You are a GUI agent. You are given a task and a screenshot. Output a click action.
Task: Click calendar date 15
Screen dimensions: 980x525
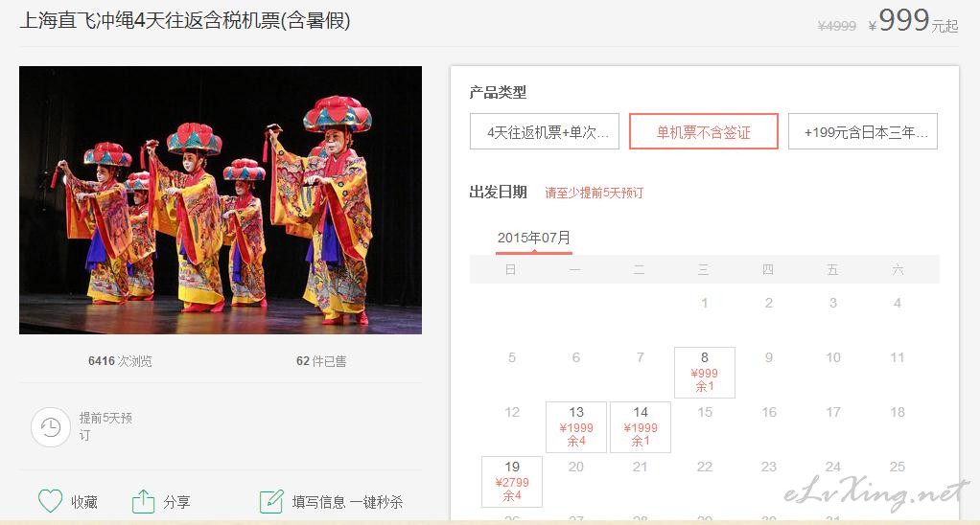click(705, 412)
